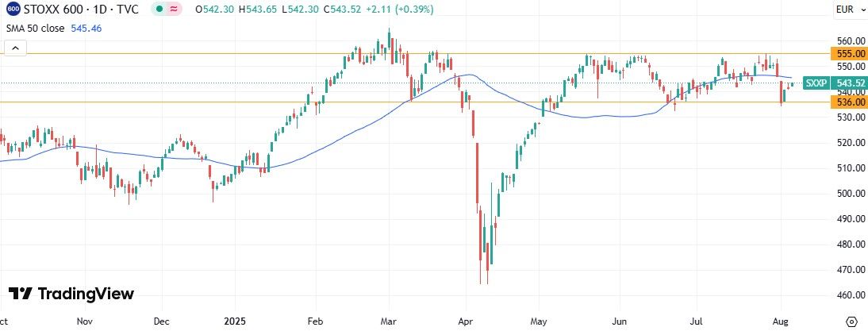Click the SXXP price label tag
The width and height of the screenshot is (868, 331).
click(x=816, y=83)
